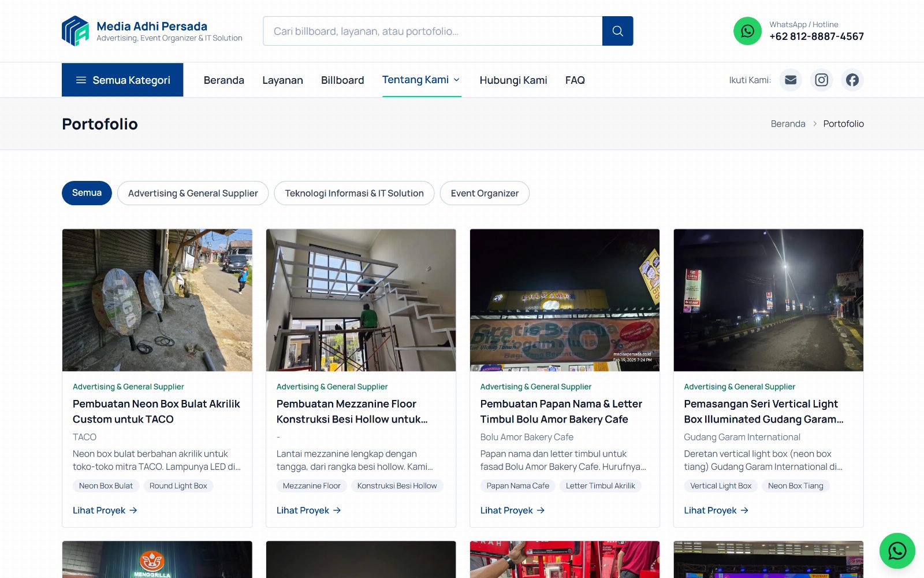Click the hotline number +62 812-8887-4567
924x578 pixels.
[x=817, y=36]
